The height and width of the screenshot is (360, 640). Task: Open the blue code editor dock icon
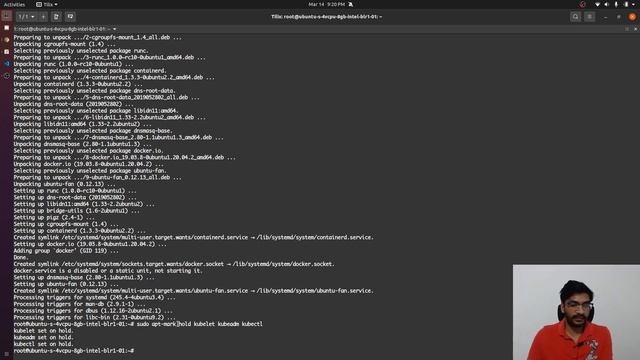(7, 64)
